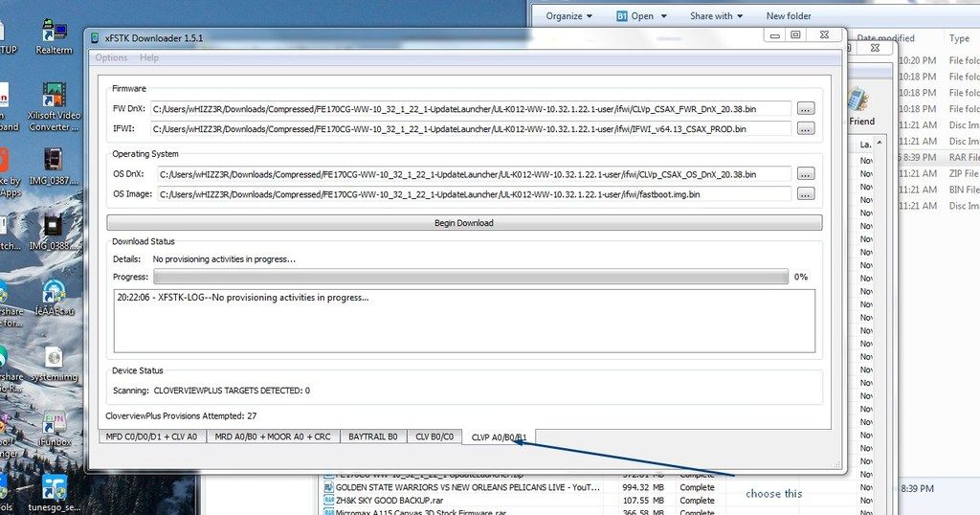Click the Friend phone icon
Image resolution: width=980 pixels, height=515 pixels.
(x=860, y=101)
